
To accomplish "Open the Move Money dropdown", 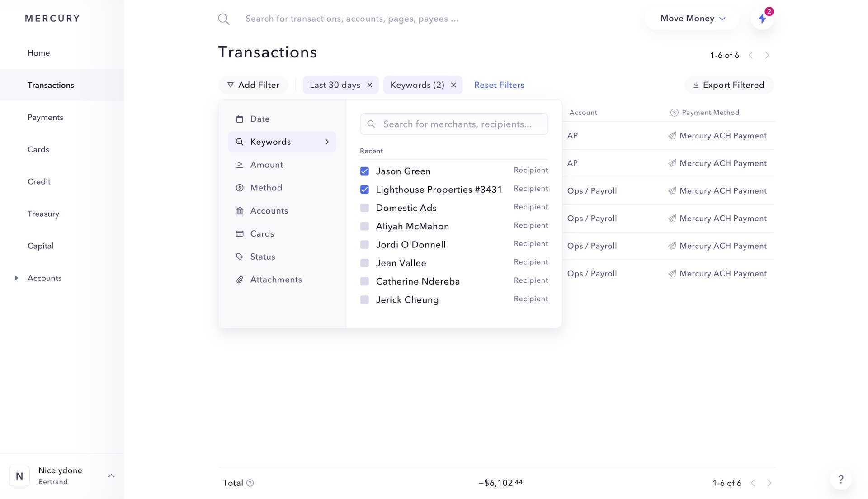I will point(691,19).
